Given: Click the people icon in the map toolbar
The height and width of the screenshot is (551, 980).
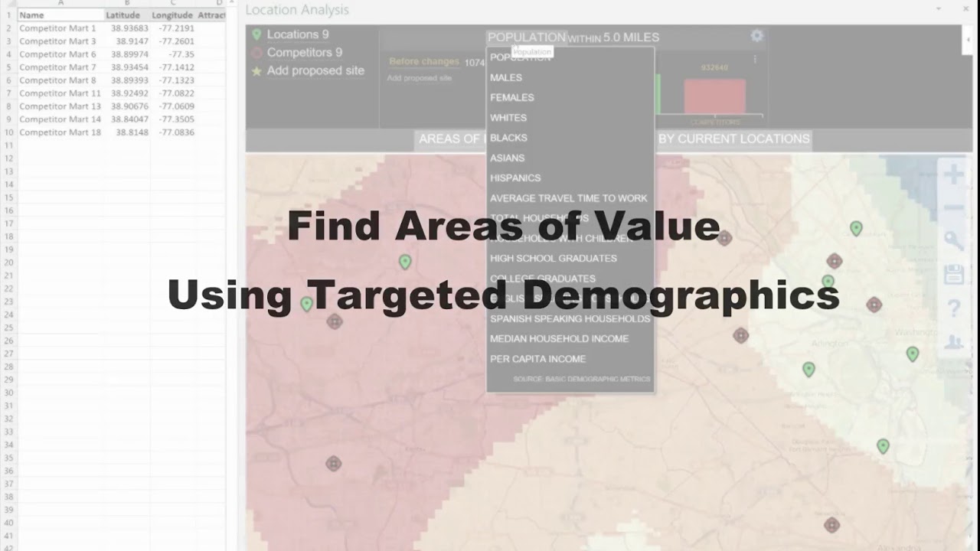Looking at the screenshot, I should pos(954,341).
